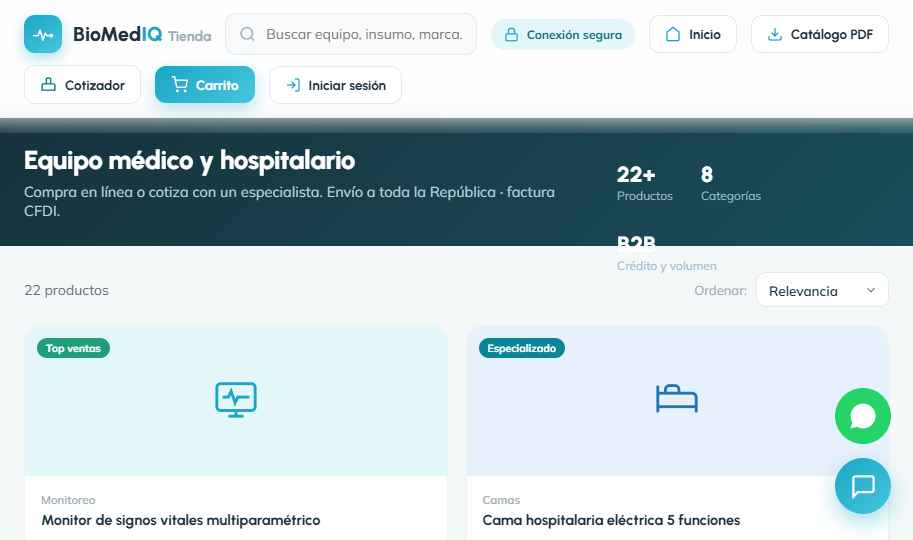Click the '8 Categorías' stat

coord(731,183)
